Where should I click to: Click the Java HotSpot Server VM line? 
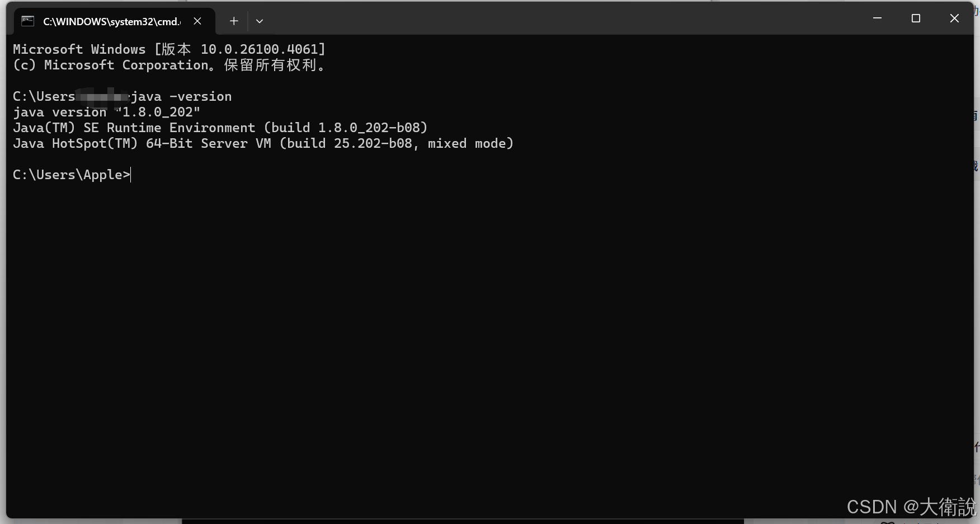pyautogui.click(x=263, y=143)
